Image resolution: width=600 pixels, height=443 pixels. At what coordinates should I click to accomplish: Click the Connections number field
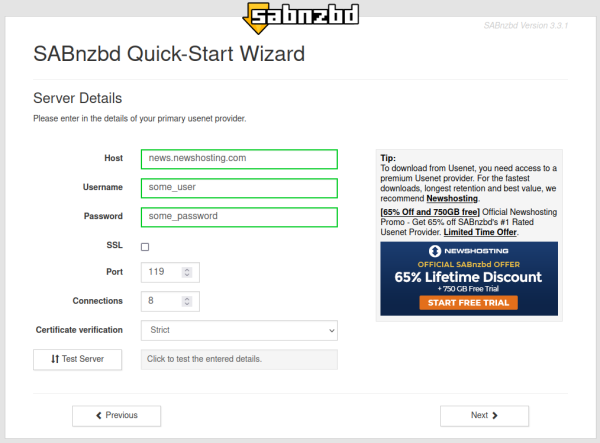point(170,301)
